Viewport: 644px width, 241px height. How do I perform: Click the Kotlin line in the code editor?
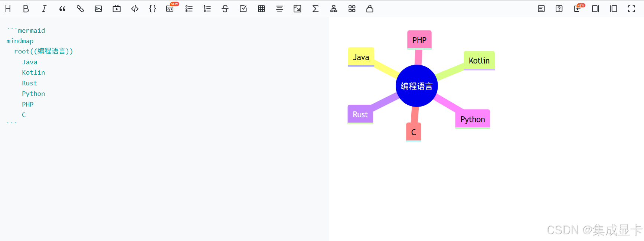click(x=33, y=72)
